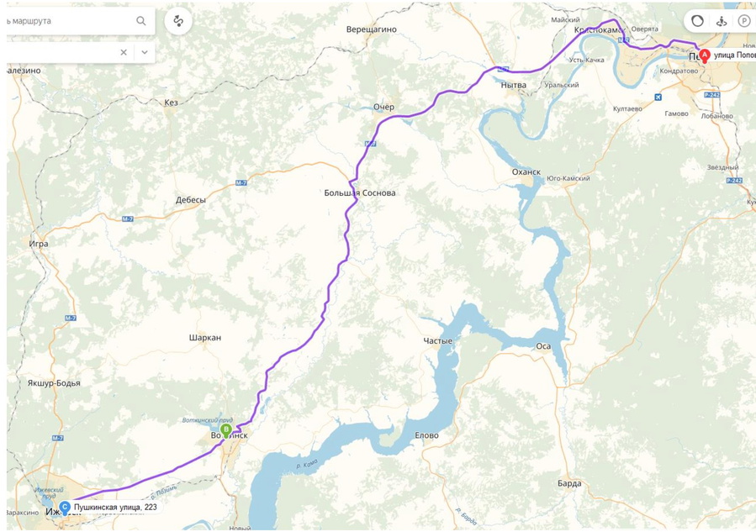Viewport: 756px width, 532px height.
Task: Click the улица Попова destination label
Action: coord(734,55)
